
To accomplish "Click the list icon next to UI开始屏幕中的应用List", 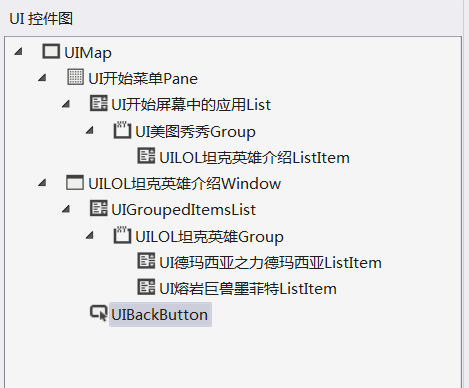I will [x=99, y=103].
